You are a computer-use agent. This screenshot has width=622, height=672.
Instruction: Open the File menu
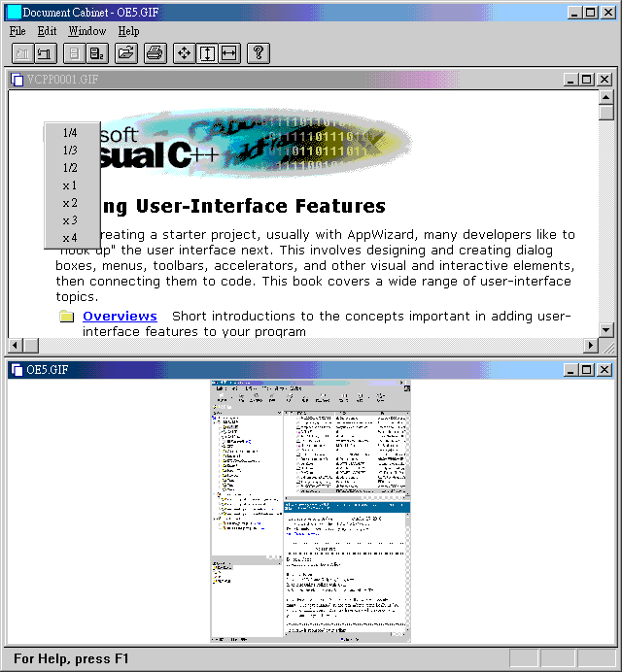tap(17, 31)
